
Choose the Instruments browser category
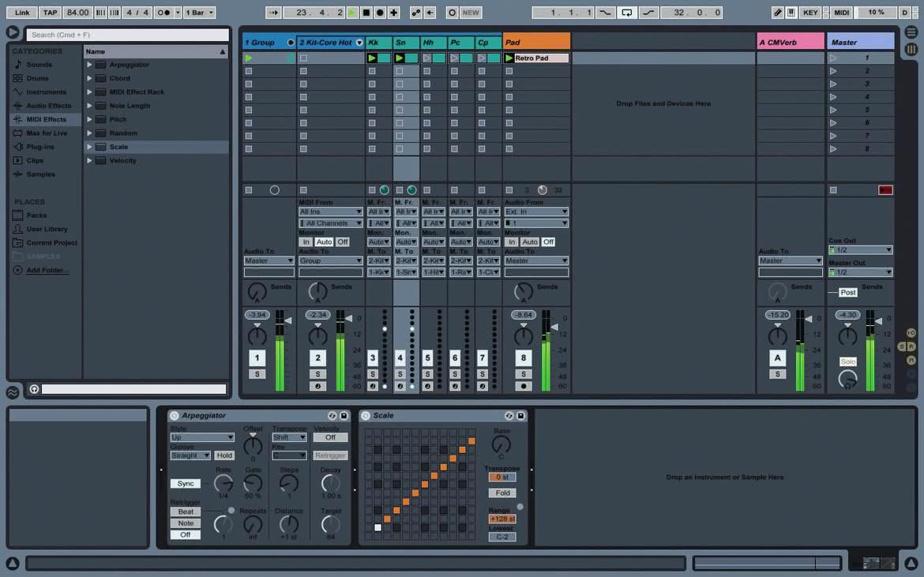(x=46, y=92)
